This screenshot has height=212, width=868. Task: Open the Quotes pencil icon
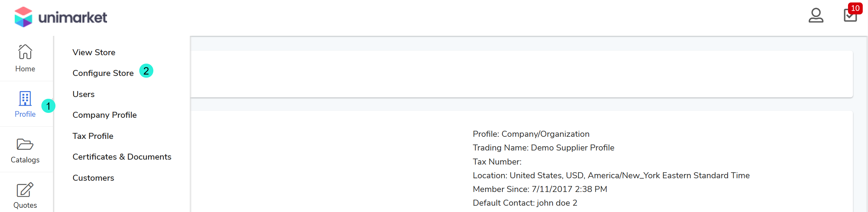[25, 190]
